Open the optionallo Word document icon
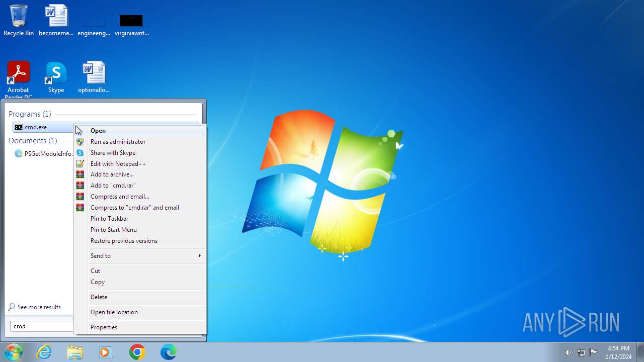Screen dimensions: 644x362 (x=94, y=78)
